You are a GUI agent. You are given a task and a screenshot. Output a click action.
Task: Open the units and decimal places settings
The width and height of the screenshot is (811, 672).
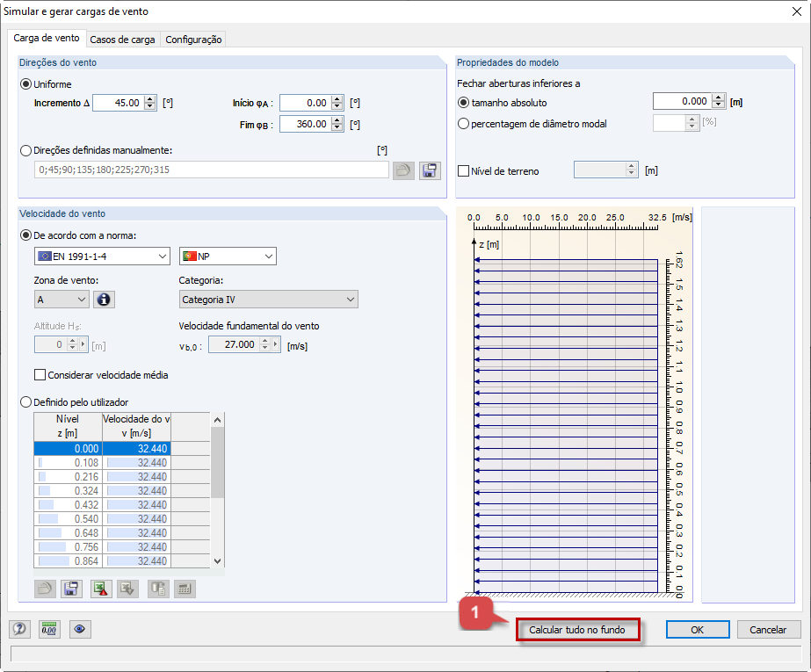click(x=49, y=629)
